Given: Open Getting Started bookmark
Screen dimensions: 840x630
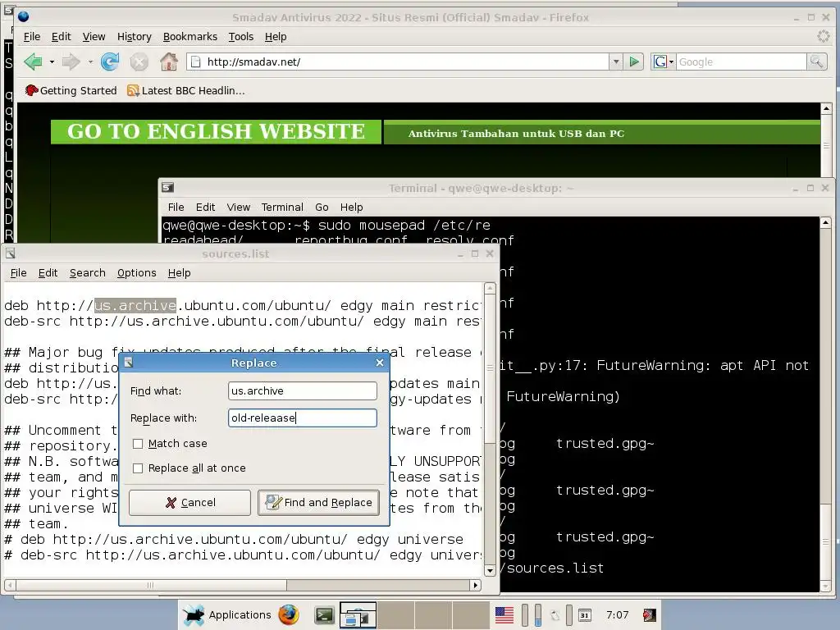Looking at the screenshot, I should (x=71, y=90).
